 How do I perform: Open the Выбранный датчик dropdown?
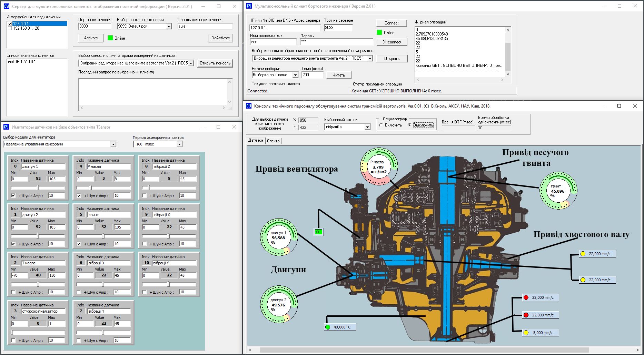[x=367, y=127]
